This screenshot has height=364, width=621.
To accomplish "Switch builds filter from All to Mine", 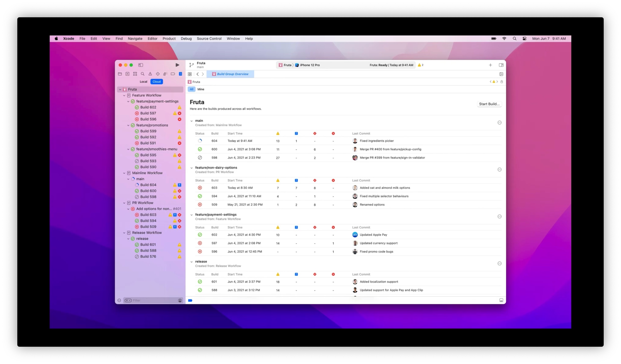I will (x=201, y=89).
